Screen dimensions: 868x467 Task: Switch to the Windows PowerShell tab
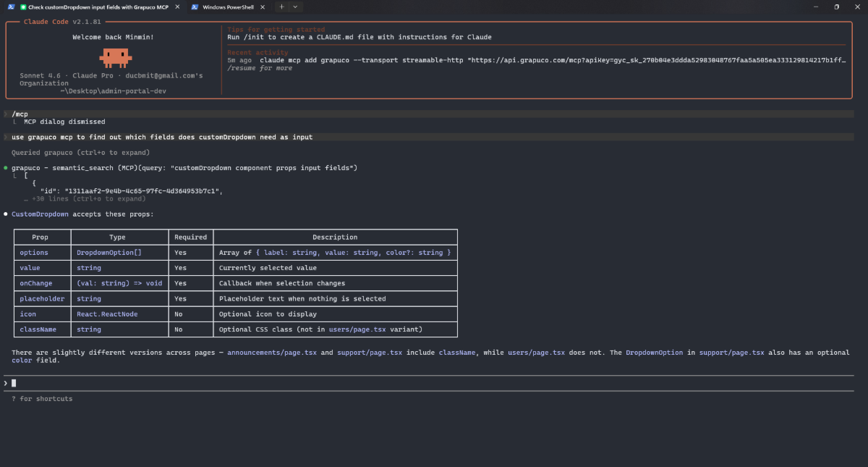pos(228,7)
